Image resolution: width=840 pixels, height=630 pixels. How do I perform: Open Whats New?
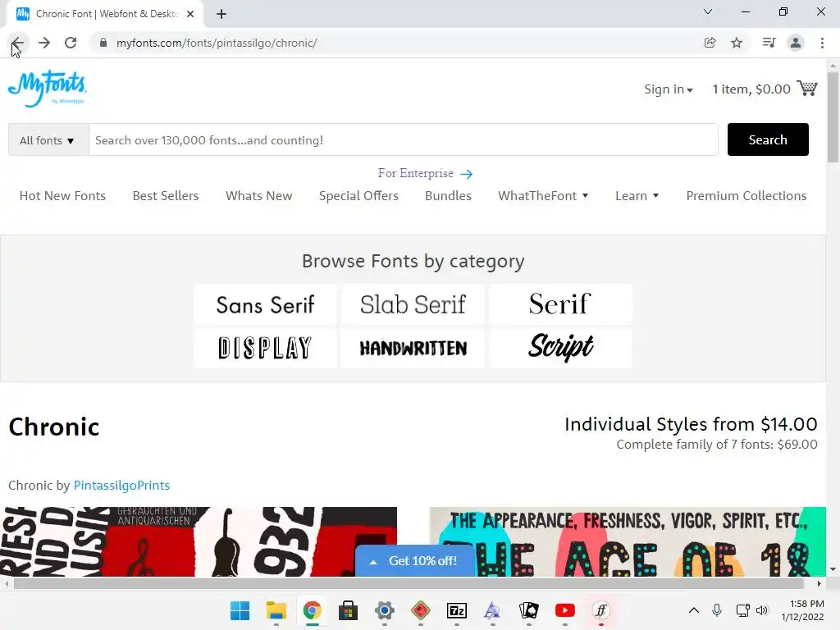pyautogui.click(x=258, y=195)
